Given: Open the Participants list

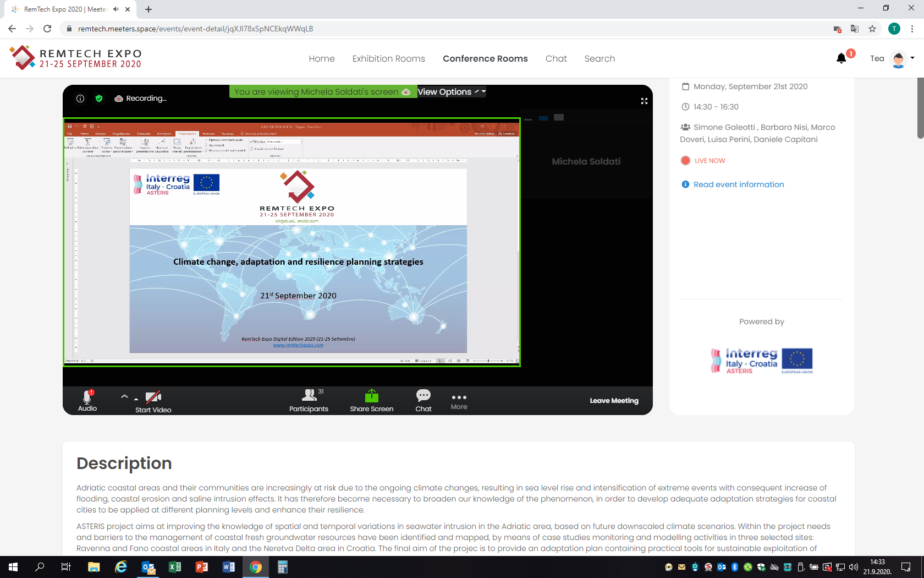Looking at the screenshot, I should tap(309, 400).
